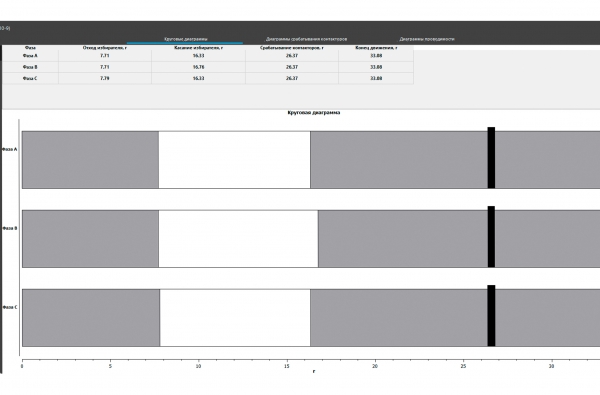The width and height of the screenshot is (600, 395).
Task: Click the Конец движения column header
Action: click(376, 48)
